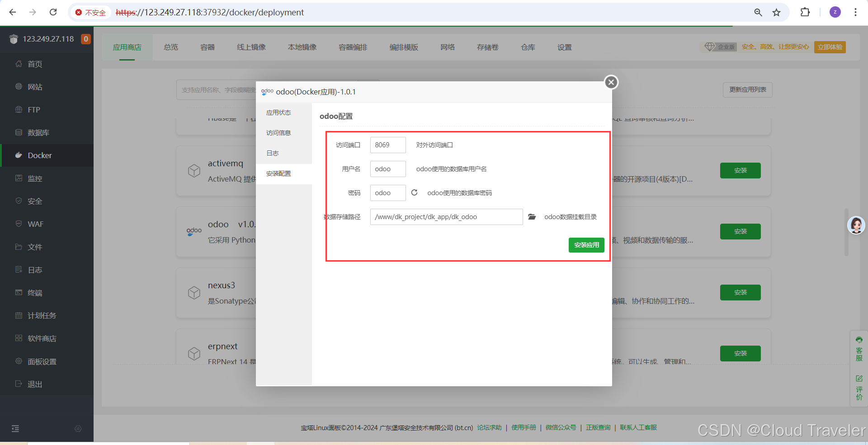Click the sidebar bottom gear icon
868x445 pixels.
[x=78, y=428]
